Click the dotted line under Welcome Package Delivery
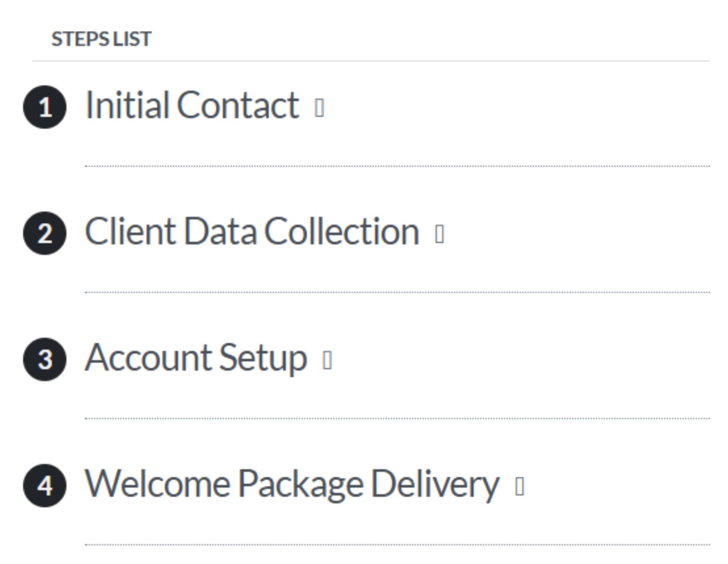 pos(397,544)
